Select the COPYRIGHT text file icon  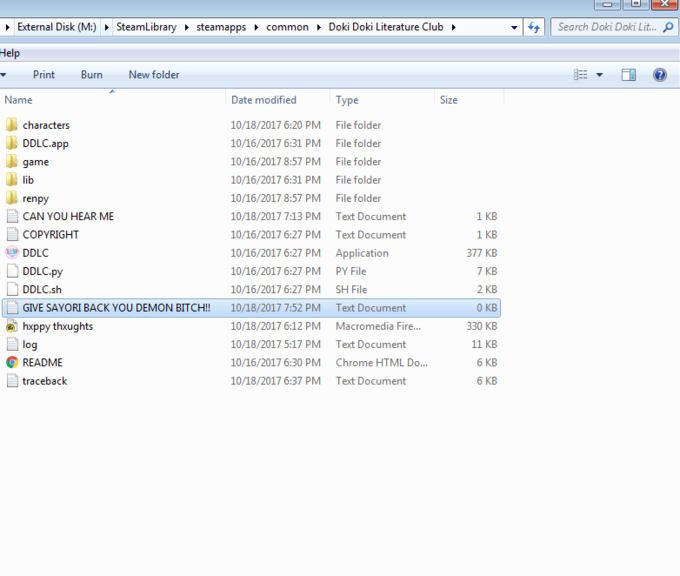click(13, 234)
